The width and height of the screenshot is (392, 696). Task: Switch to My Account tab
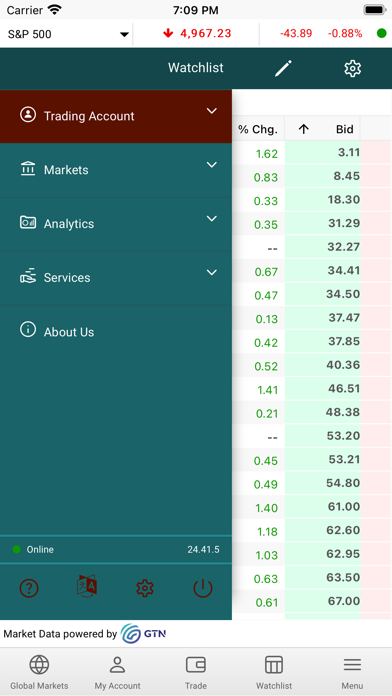118,672
